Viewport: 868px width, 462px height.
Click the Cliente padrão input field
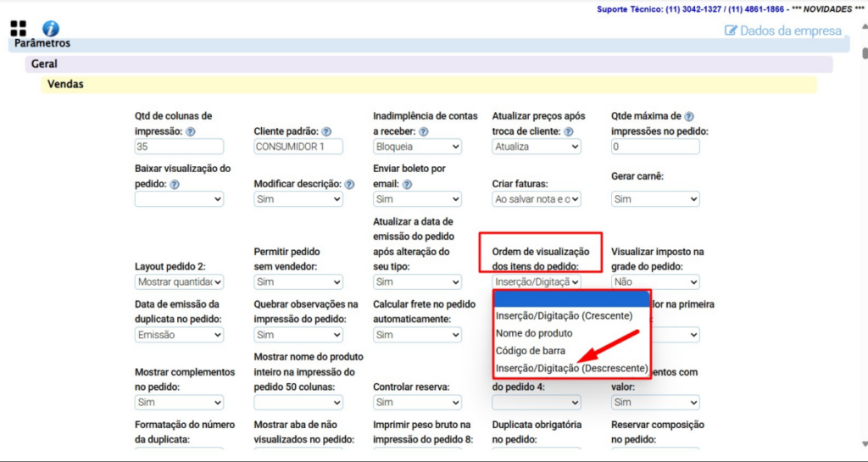click(x=298, y=147)
